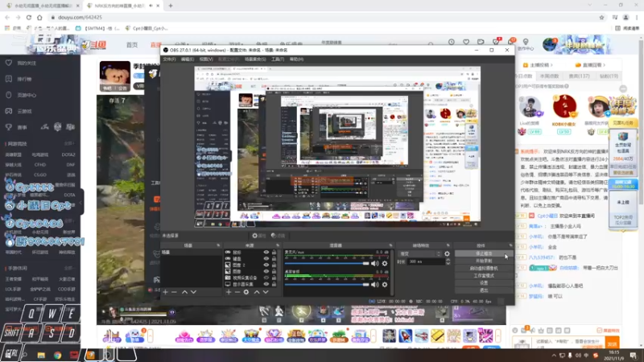Move source up in Sources panel
This screenshot has height=362, width=644.
pyautogui.click(x=257, y=292)
